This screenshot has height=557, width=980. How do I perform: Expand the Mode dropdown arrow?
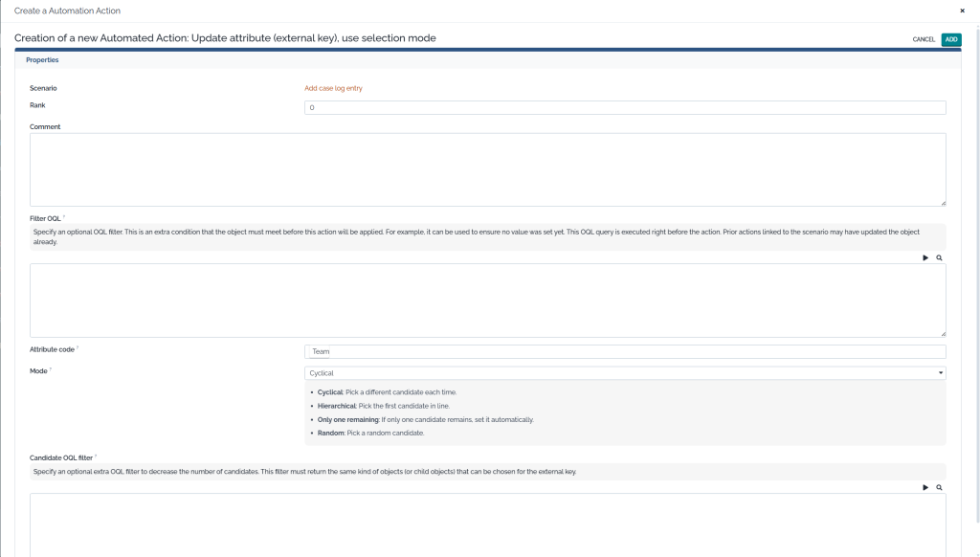(x=940, y=373)
